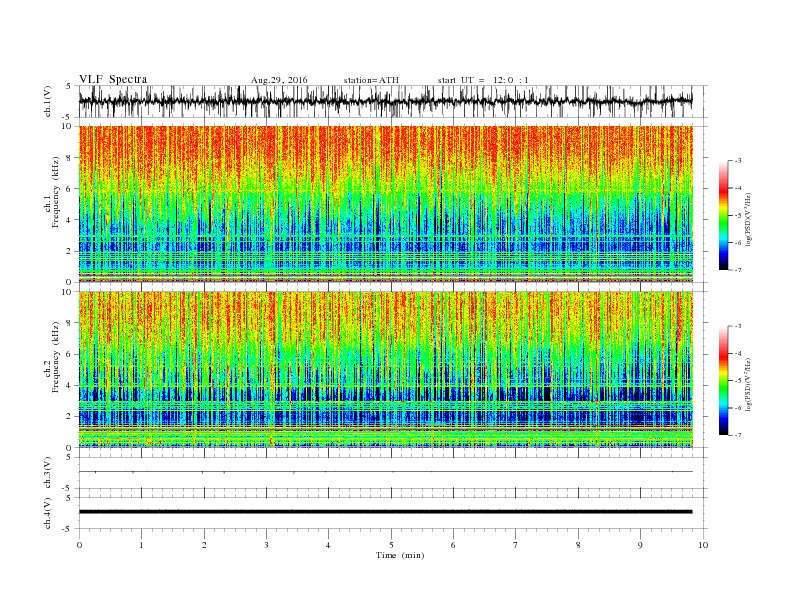Click the "ch.4(V)" axis label
The image size is (792, 612).
47,513
